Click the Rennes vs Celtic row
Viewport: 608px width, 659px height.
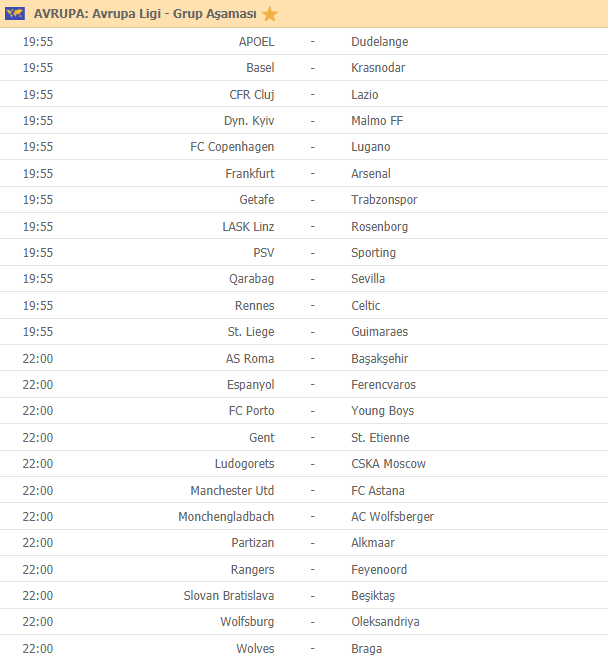coord(304,306)
